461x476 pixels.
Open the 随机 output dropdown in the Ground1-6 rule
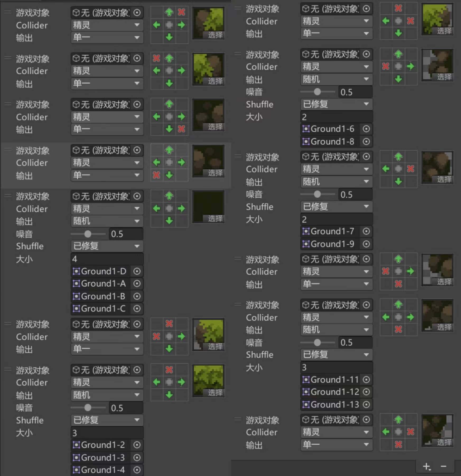(336, 79)
